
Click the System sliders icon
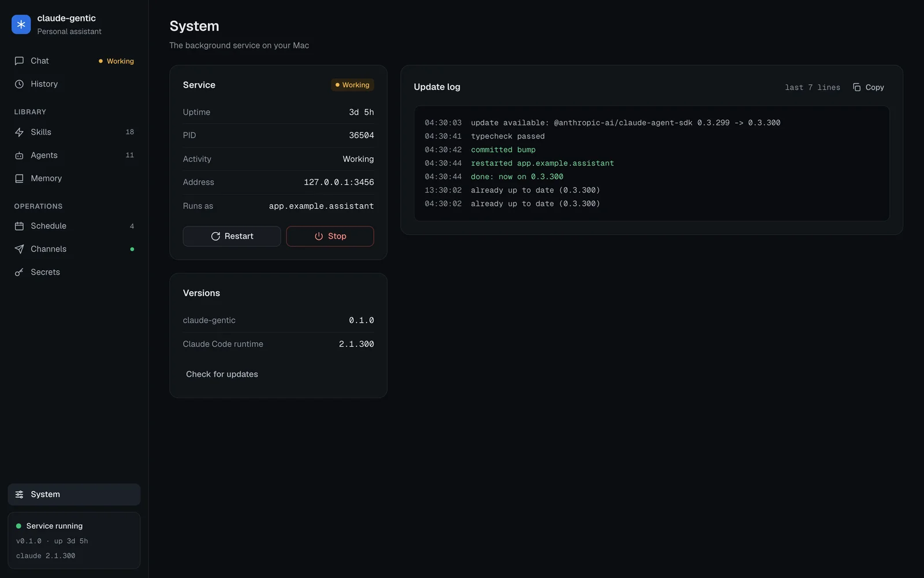[19, 494]
